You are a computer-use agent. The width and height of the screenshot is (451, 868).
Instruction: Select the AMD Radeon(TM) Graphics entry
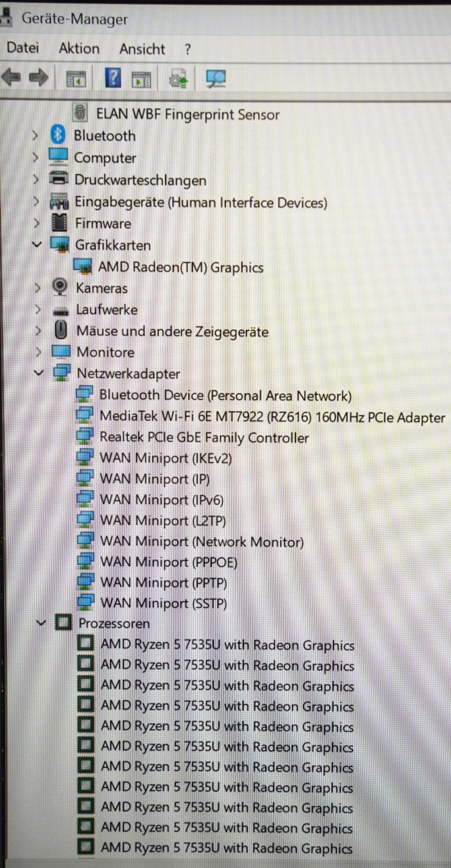[x=181, y=267]
